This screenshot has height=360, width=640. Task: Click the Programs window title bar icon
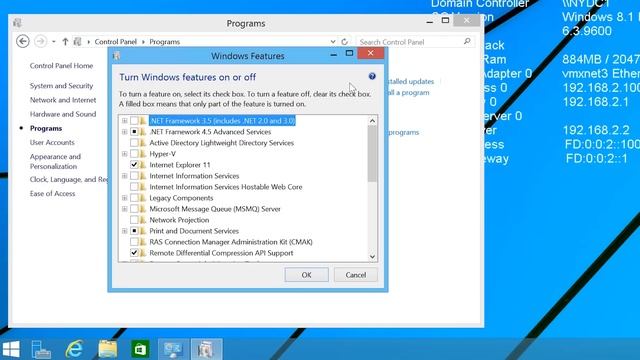[x=17, y=23]
